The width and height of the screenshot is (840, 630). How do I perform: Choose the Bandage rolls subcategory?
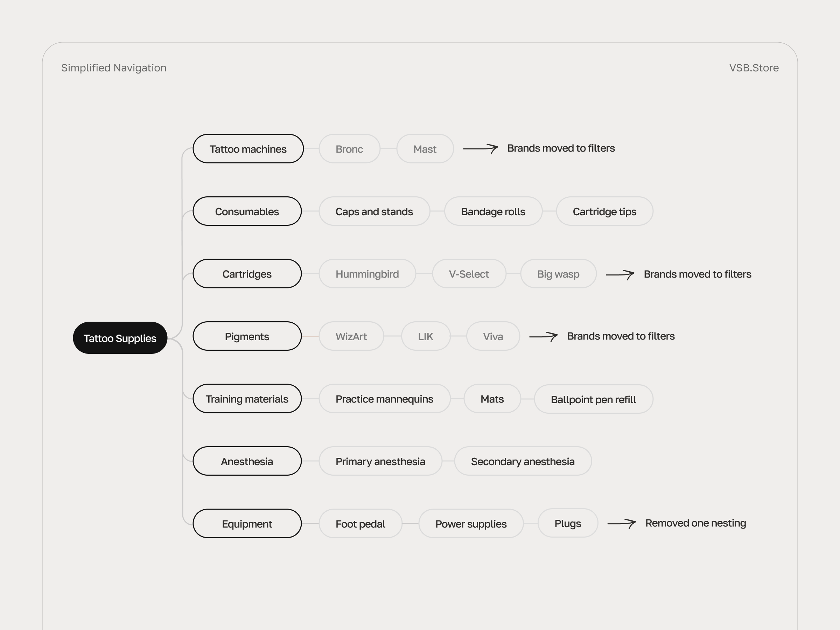[493, 211]
